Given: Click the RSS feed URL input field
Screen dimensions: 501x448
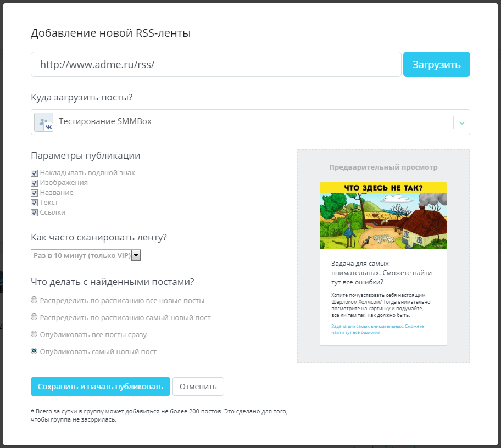Looking at the screenshot, I should (216, 64).
